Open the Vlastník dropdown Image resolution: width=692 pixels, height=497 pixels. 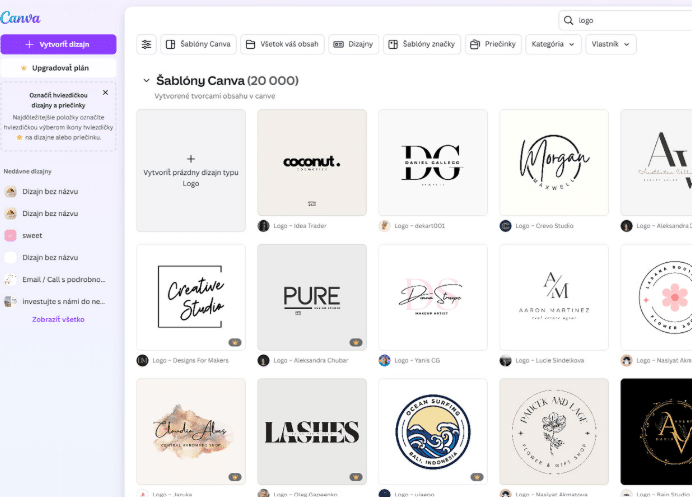pyautogui.click(x=611, y=44)
